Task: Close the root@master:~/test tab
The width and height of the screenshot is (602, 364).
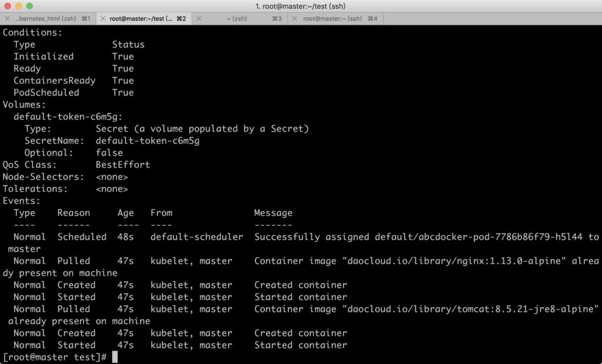Action: 102,18
